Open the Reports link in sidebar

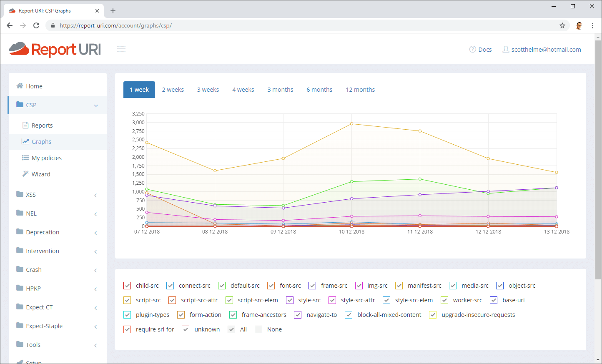[x=42, y=125]
